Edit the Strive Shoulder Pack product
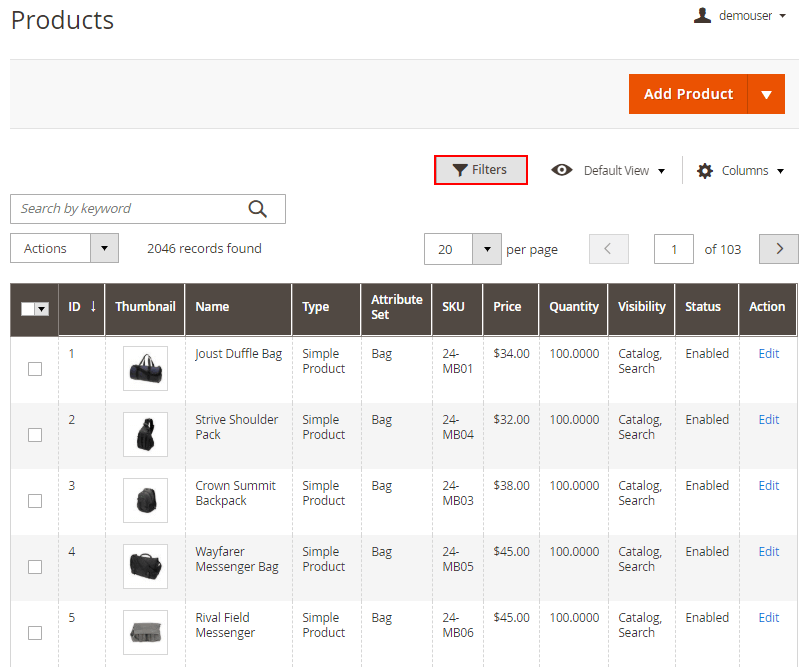 tap(768, 420)
